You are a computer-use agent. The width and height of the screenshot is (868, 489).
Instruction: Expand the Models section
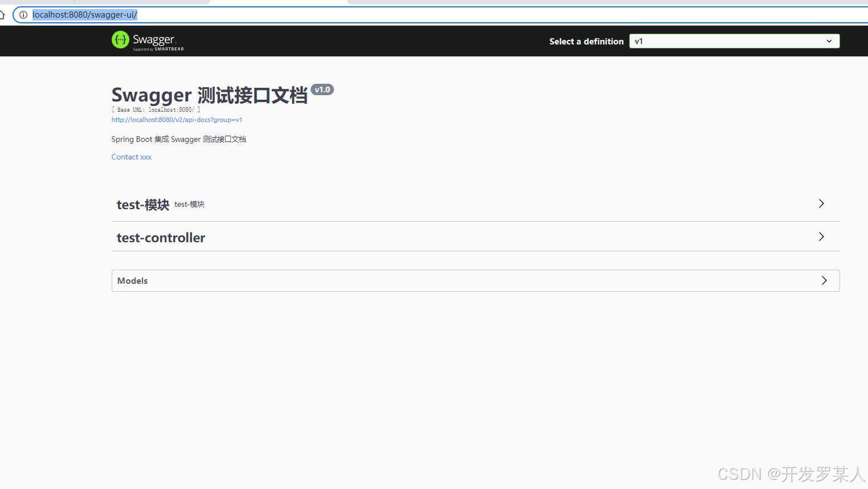[x=132, y=280]
